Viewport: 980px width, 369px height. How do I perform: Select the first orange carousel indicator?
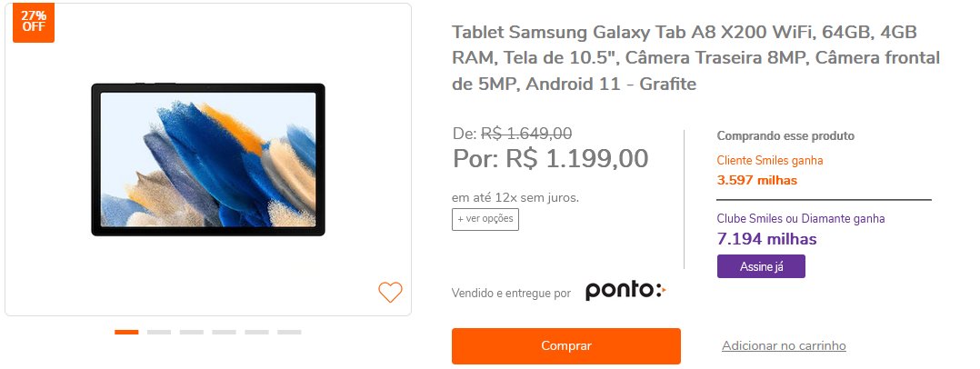pyautogui.click(x=126, y=332)
